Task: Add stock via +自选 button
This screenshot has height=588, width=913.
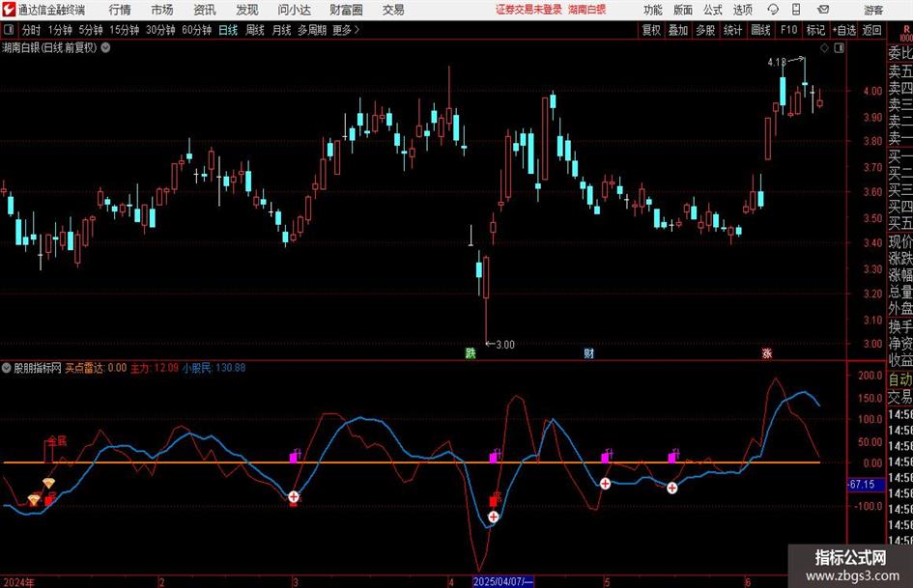Action: coord(844,30)
